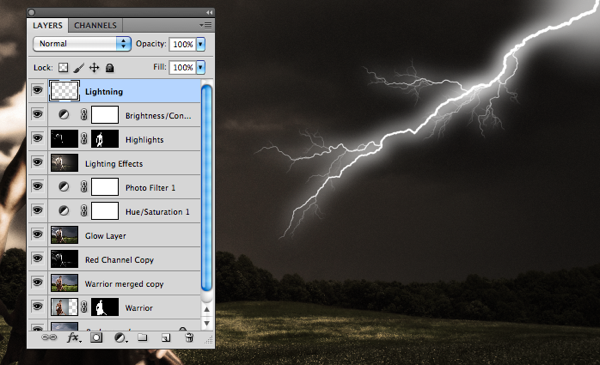Toggle visibility of Highlights layer
This screenshot has height=365, width=600.
pyautogui.click(x=38, y=138)
